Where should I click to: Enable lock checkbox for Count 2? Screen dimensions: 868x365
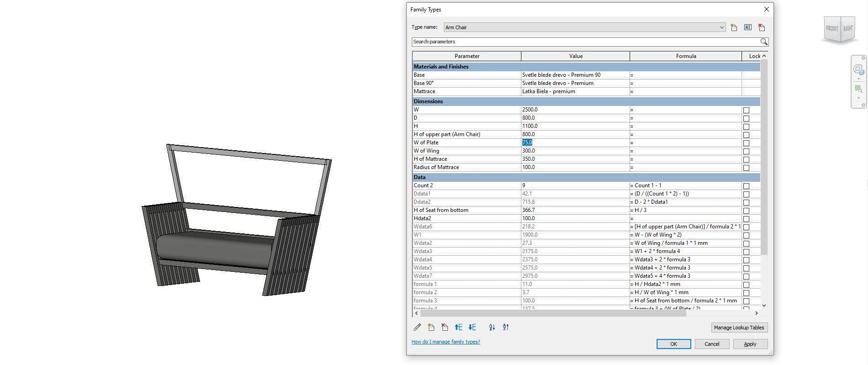[x=746, y=186]
